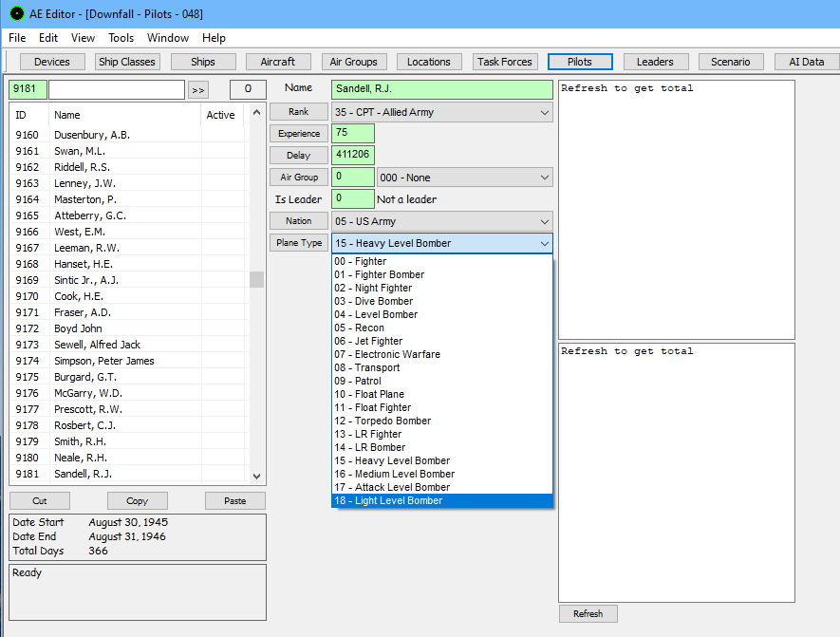The image size is (840, 637).
Task: Click the Air Group number field
Action: coord(353,178)
